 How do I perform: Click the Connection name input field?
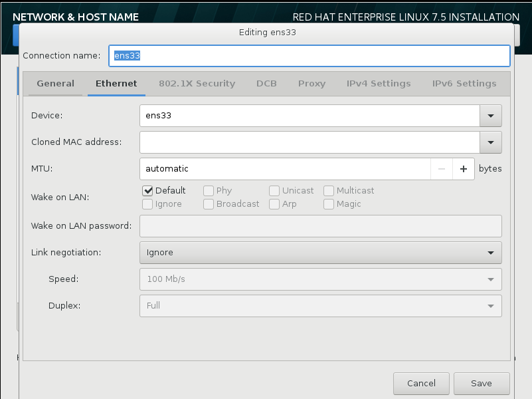[310, 56]
